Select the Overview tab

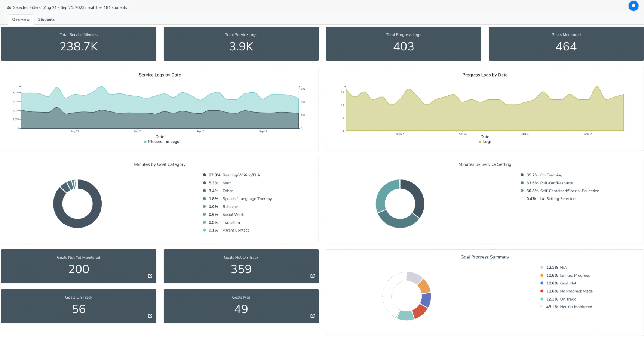(21, 19)
